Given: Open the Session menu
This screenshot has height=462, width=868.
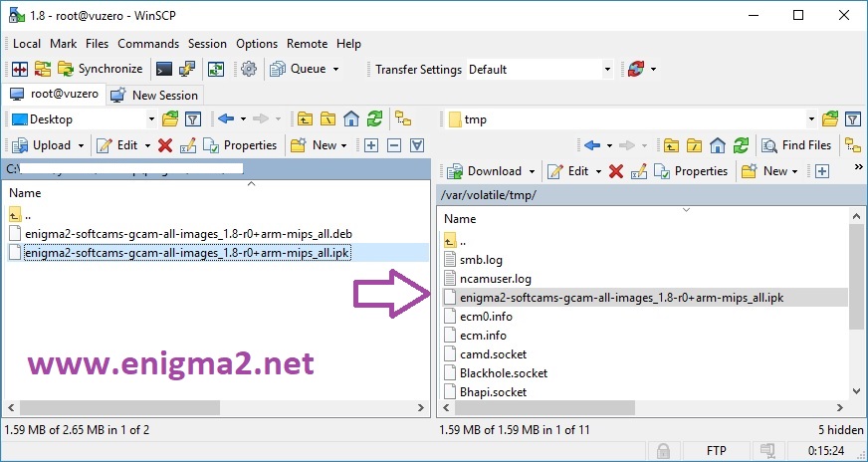Looking at the screenshot, I should [x=207, y=44].
